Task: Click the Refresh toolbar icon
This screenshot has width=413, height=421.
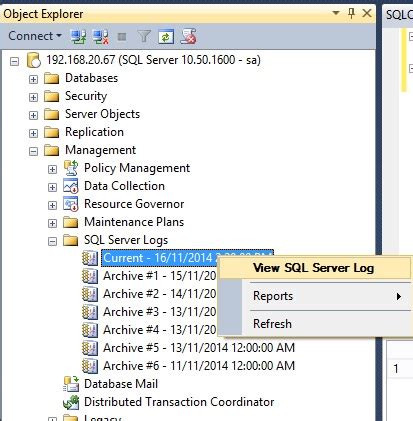Action: pos(166,36)
